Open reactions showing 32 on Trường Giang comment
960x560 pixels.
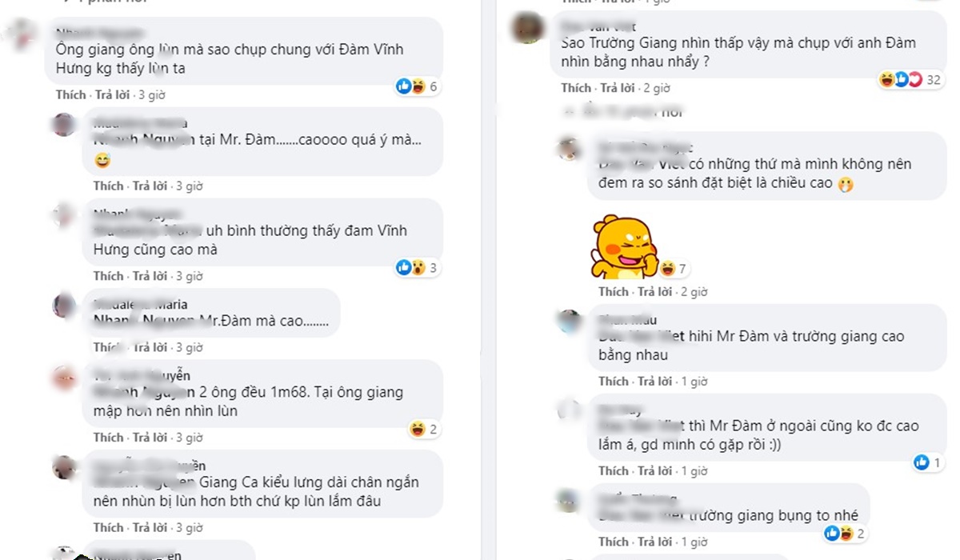pos(910,79)
